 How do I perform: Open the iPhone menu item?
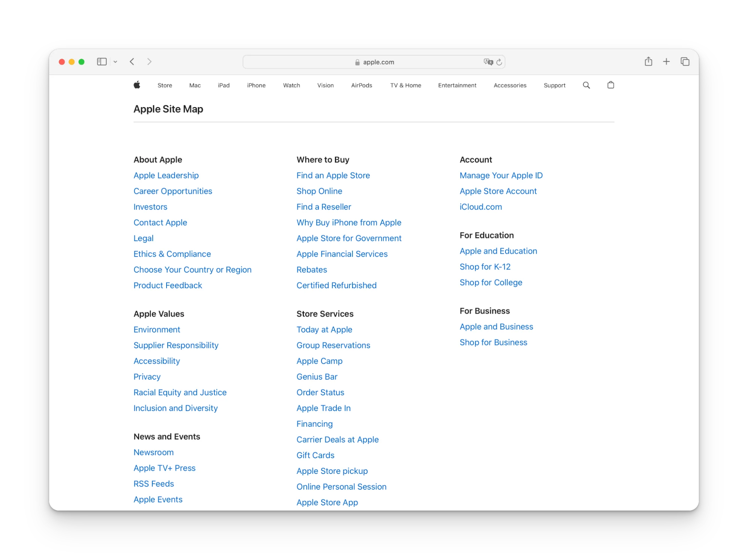tap(256, 85)
